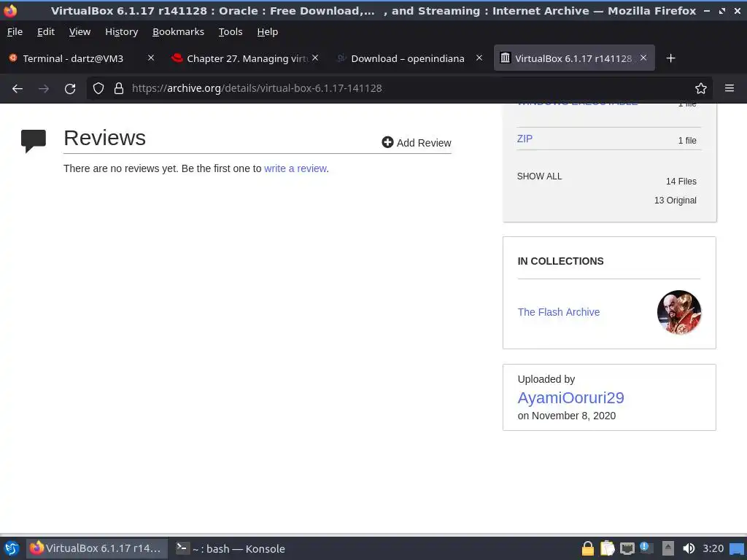Click The Flash Archive collection thumbnail
747x560 pixels.
[x=679, y=312]
